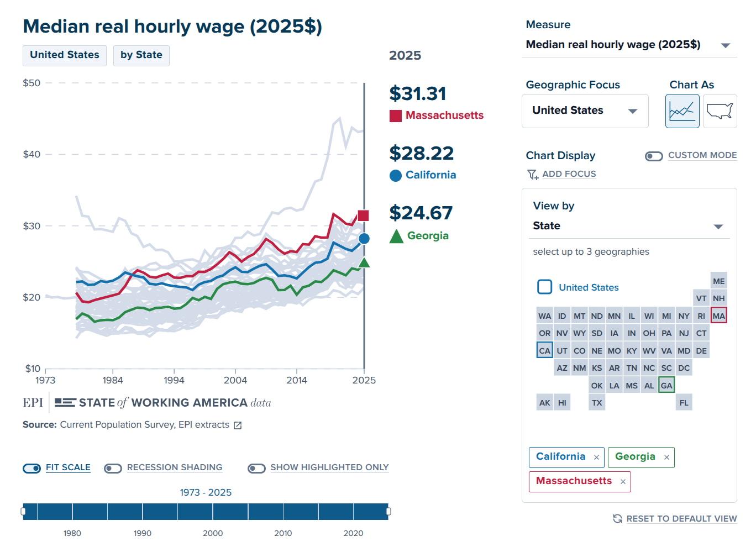
Task: Click the Add Focus filter icon
Action: pos(533,175)
